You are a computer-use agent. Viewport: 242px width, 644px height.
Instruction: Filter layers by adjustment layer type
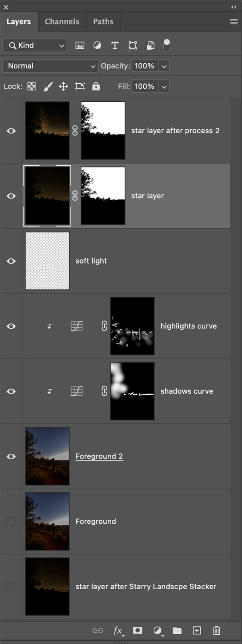[x=97, y=45]
